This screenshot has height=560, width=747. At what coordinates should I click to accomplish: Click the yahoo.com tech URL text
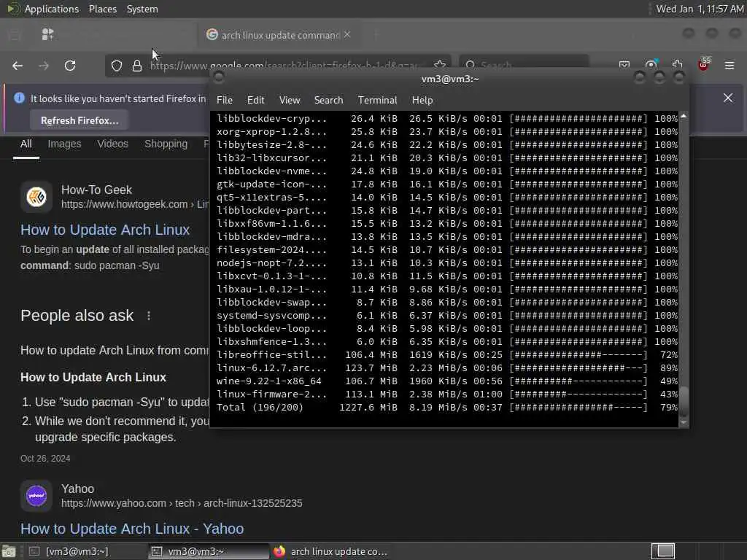point(182,503)
